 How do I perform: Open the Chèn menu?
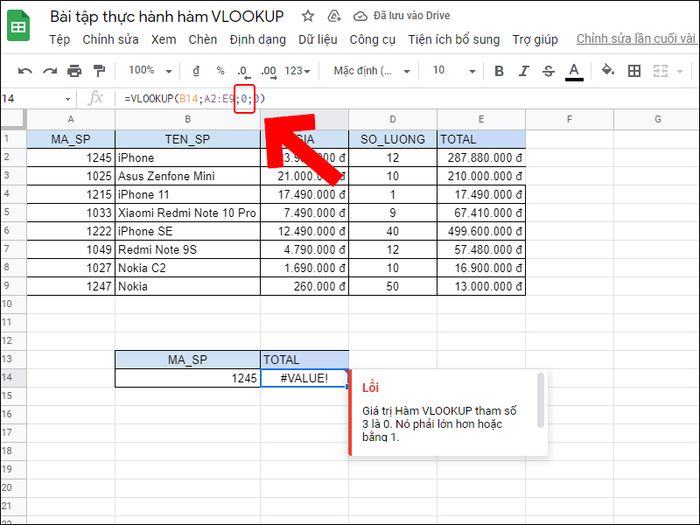203,39
